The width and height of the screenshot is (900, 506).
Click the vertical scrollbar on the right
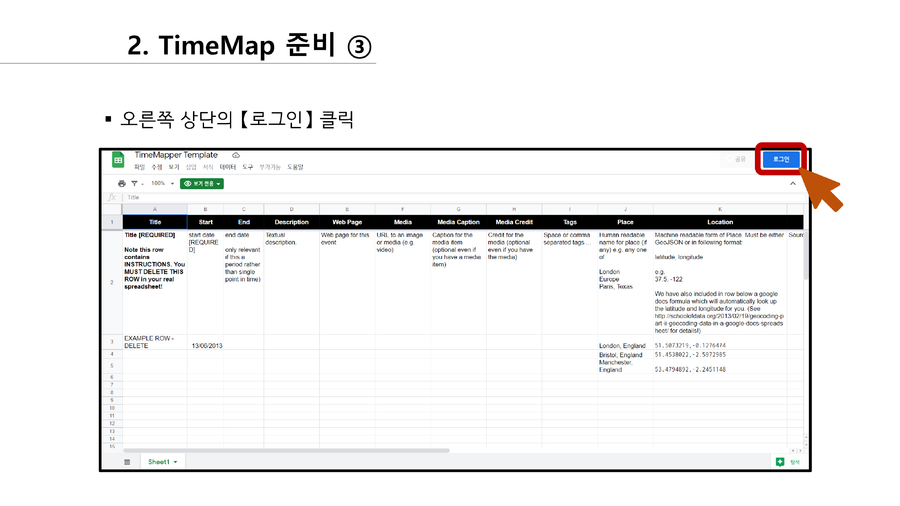[806, 255]
